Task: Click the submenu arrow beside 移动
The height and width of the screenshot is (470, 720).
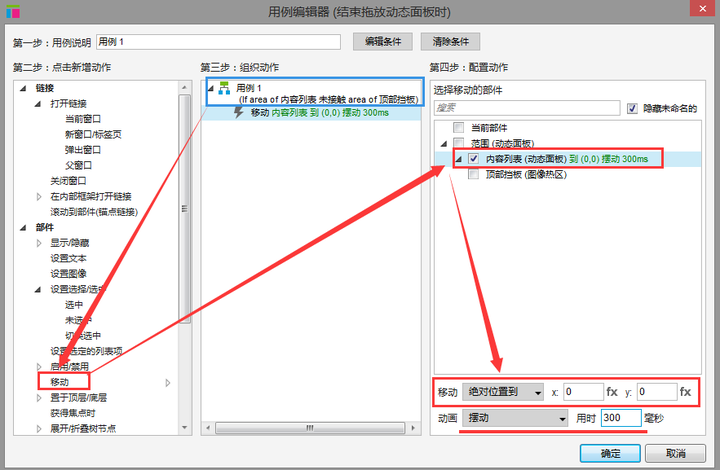Action: click(168, 382)
